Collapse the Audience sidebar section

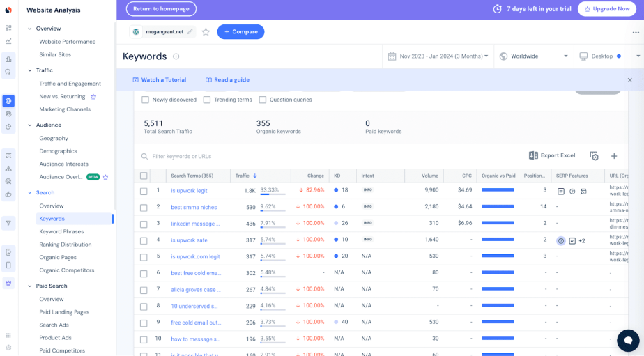[29, 125]
